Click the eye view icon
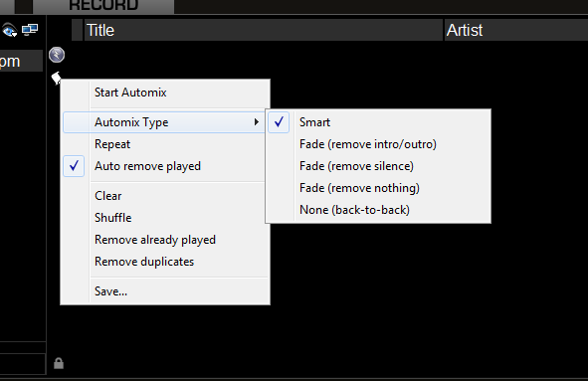588x381 pixels. tap(9, 31)
